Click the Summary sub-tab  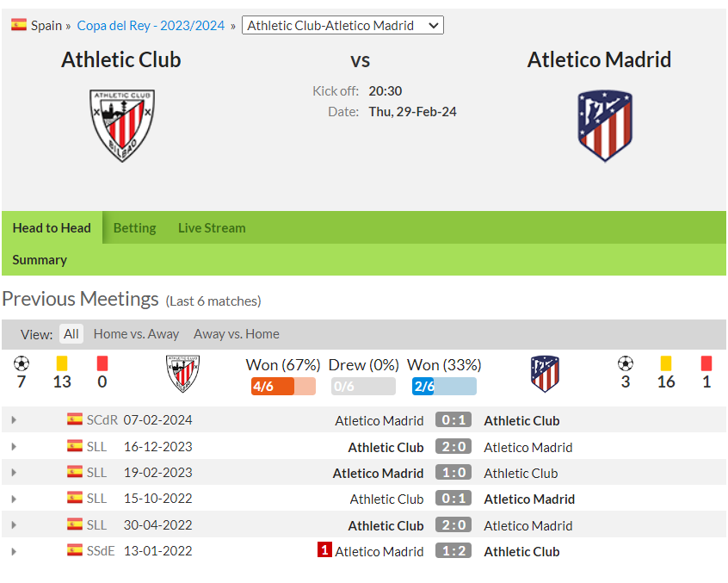(40, 260)
